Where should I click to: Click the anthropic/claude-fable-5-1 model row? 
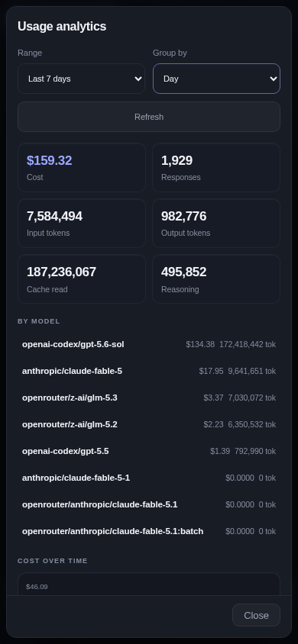click(x=149, y=478)
